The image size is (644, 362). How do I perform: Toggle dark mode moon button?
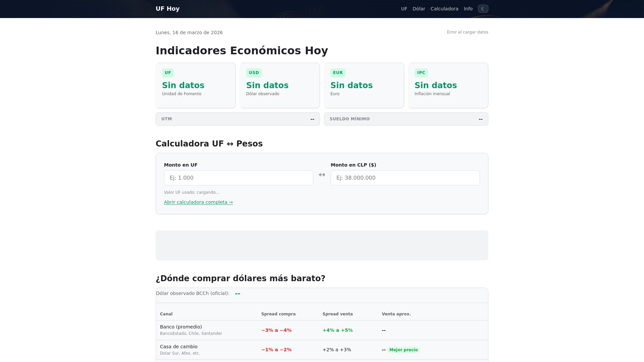[483, 9]
